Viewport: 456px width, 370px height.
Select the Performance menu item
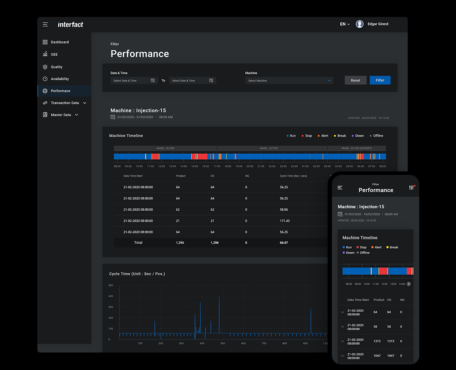(x=64, y=91)
